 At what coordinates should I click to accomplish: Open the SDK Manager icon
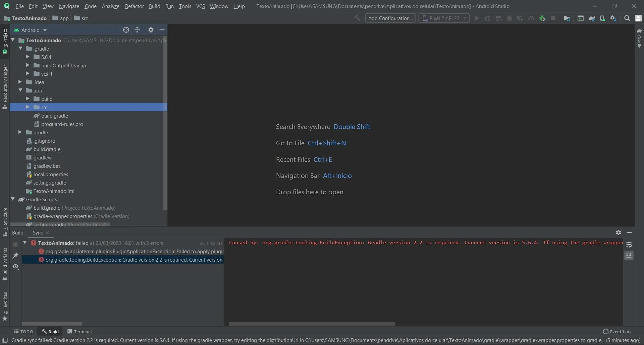613,18
